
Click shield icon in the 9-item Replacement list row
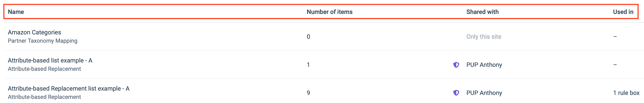456,93
